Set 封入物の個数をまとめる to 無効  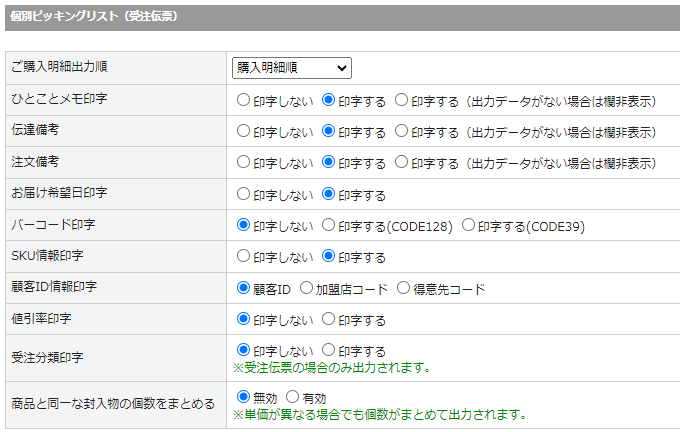coord(243,397)
